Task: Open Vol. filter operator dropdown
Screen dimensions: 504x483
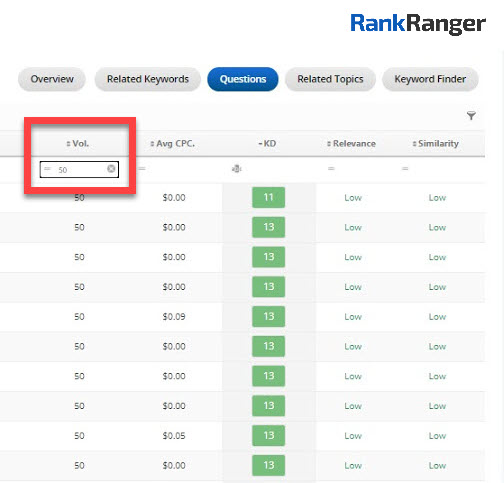Action: coord(47,169)
